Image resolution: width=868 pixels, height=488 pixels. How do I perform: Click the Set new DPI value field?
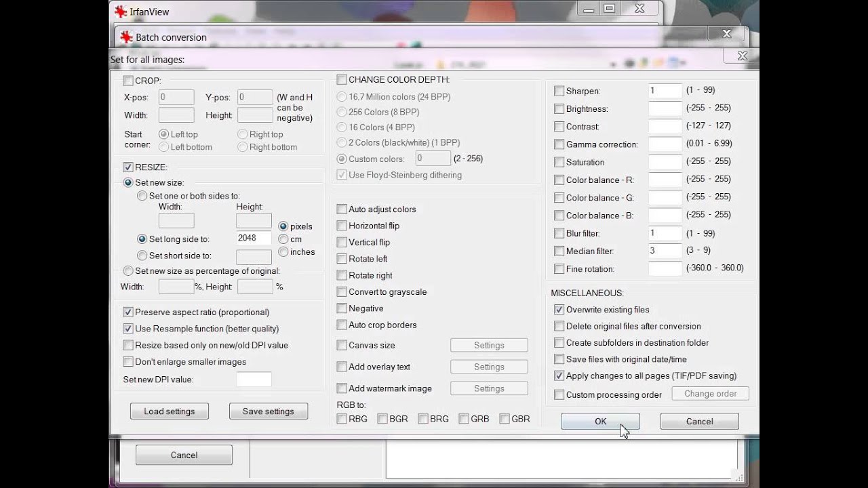tap(254, 380)
